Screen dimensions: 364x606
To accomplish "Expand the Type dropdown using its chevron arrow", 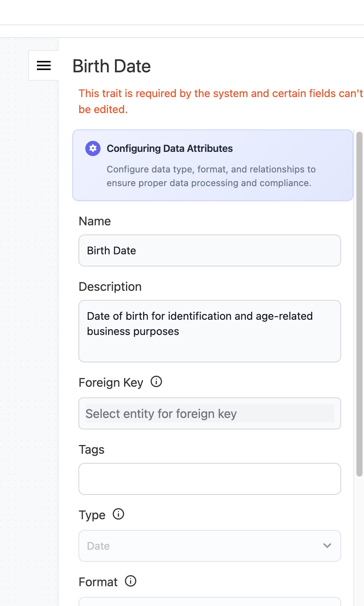I will tap(327, 545).
